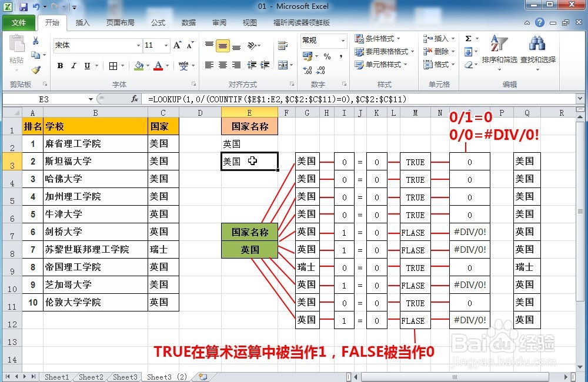The image size is (588, 382).
Task: Toggle Bold formatting
Action: 60,66
